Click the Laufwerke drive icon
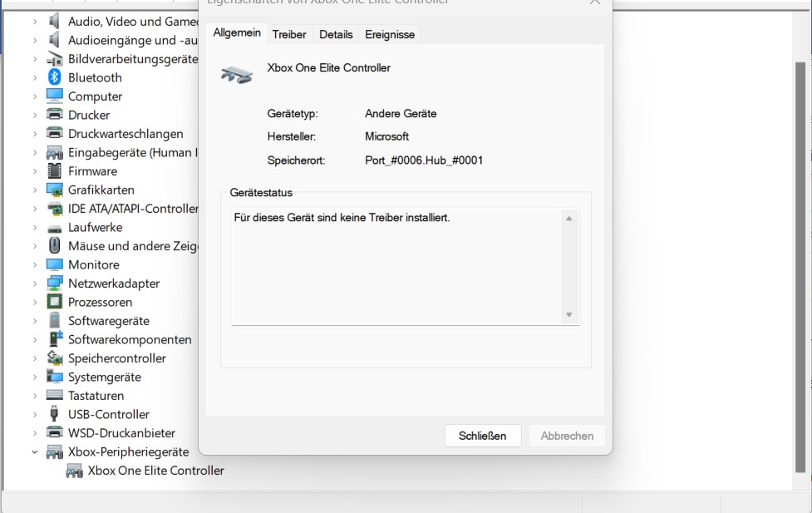Screen dimensions: 812x513 pos(54,228)
